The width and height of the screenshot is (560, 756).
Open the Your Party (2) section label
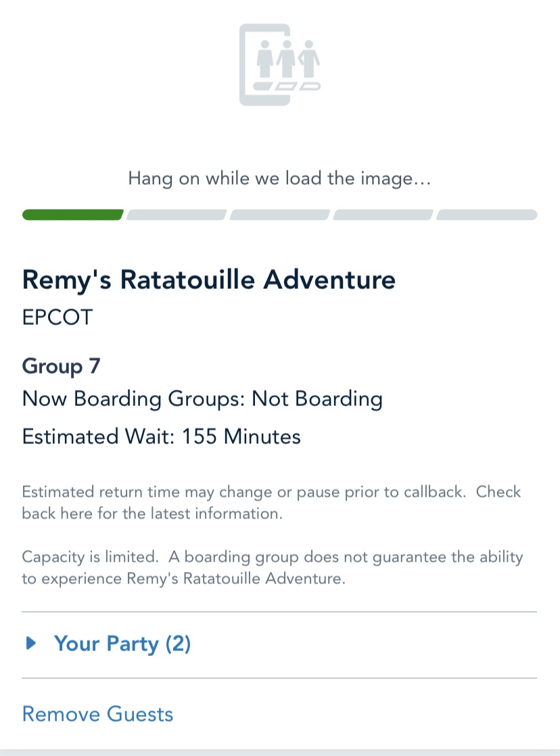(122, 644)
